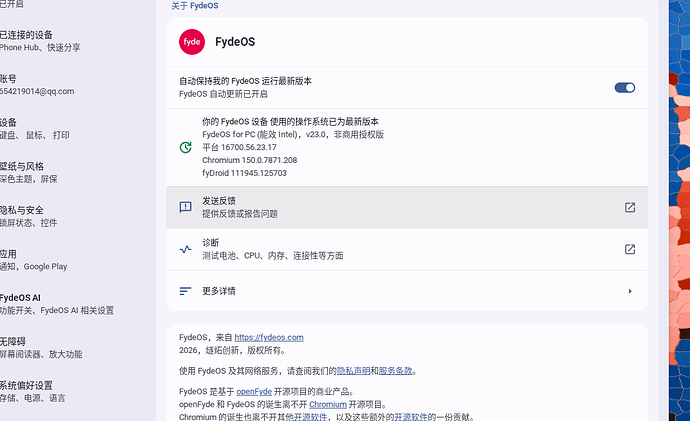
Task: Click the 554219014@qq.com account email
Action: point(37,91)
